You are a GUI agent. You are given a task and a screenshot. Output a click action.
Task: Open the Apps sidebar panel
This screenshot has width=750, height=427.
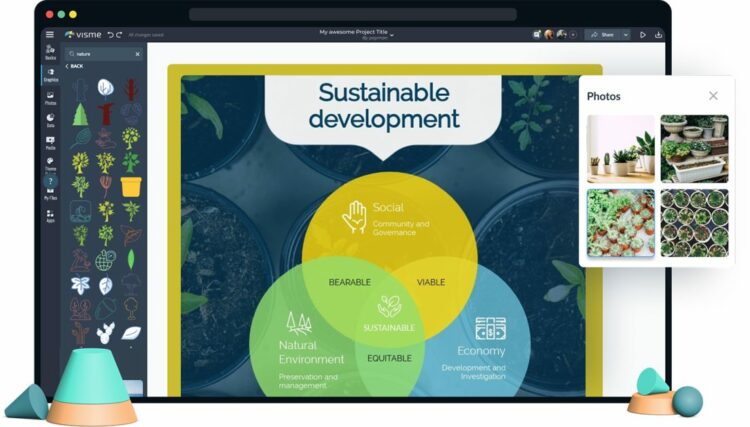50,216
